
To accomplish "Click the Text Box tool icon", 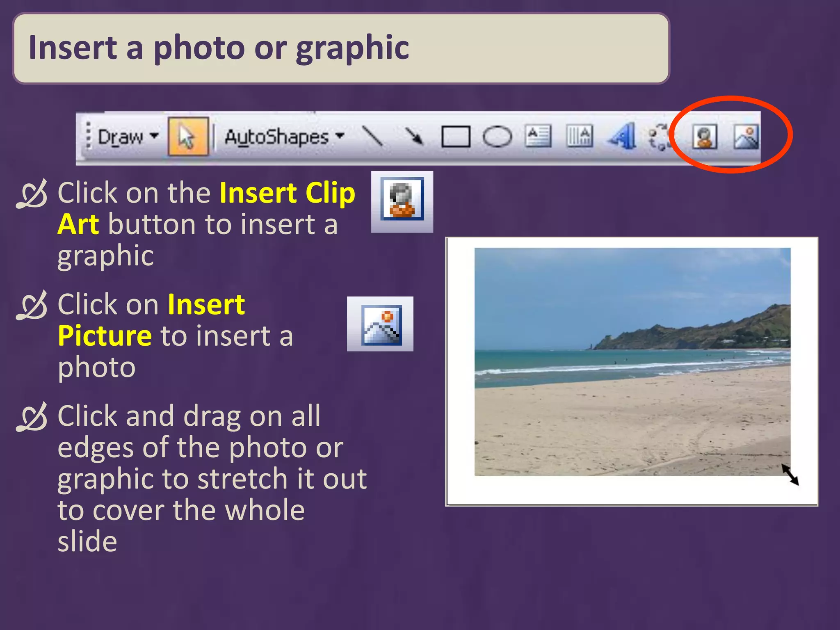I will point(538,137).
